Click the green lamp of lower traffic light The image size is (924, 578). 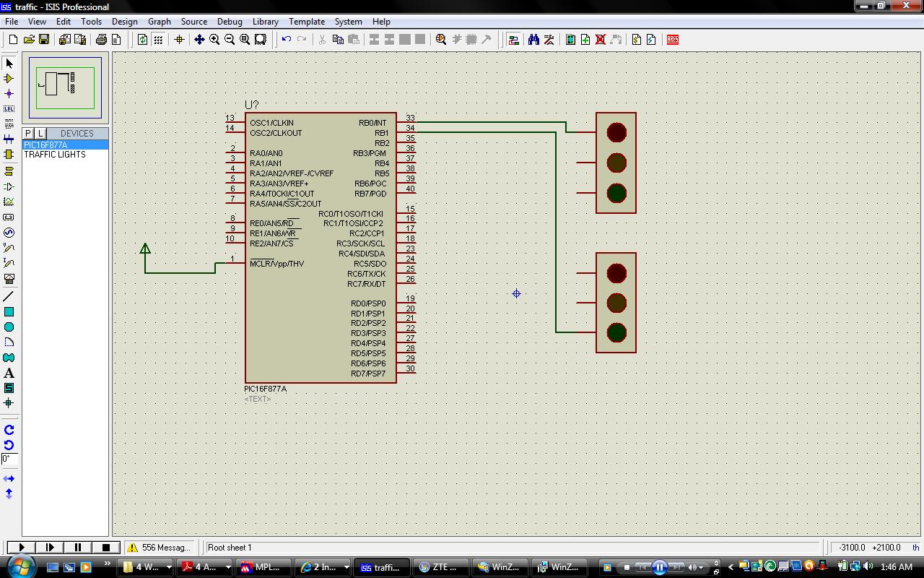(x=616, y=332)
